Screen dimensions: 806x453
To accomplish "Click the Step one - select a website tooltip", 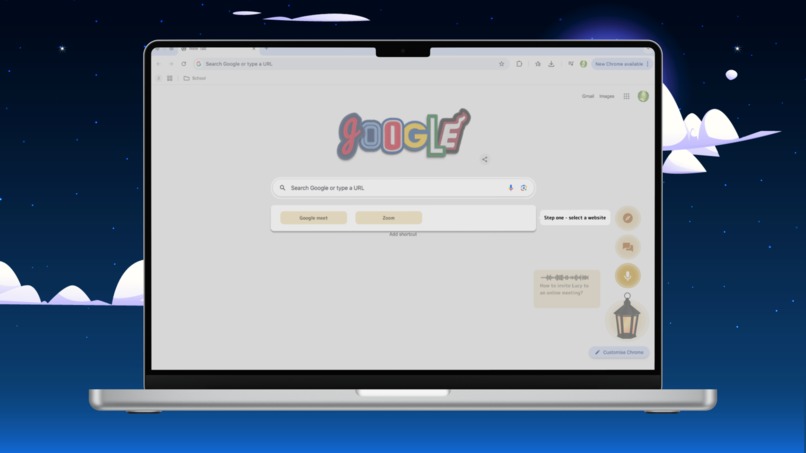I will pyautogui.click(x=575, y=218).
